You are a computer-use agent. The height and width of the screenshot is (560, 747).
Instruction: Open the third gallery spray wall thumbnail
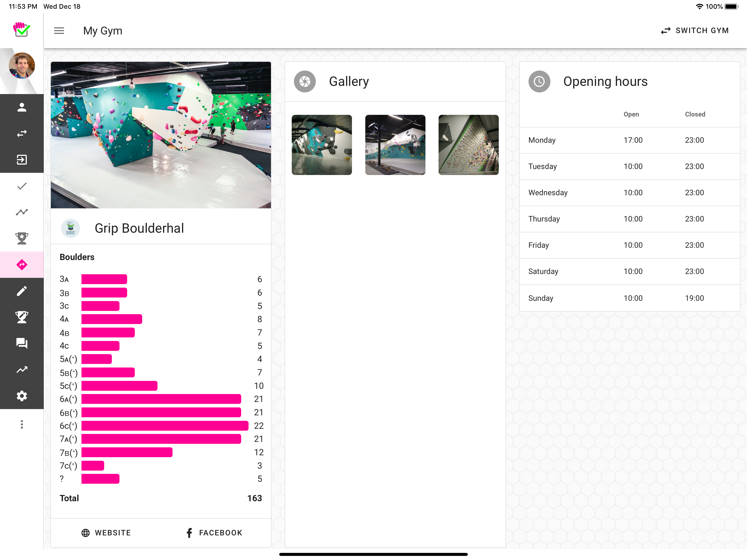[468, 145]
